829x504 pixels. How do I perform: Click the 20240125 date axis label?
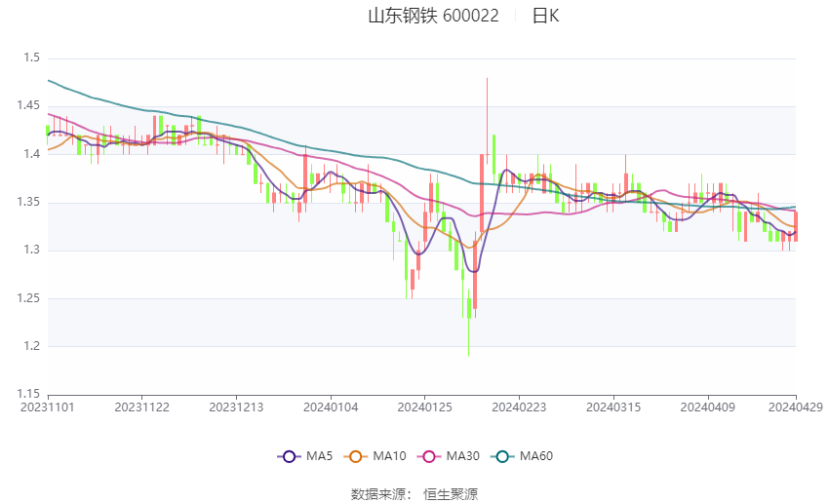pos(424,407)
